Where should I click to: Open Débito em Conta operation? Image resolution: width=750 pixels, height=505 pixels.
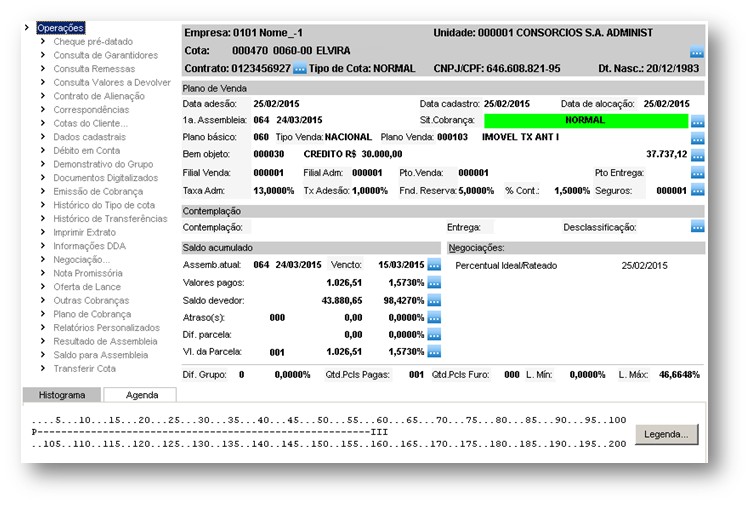pos(87,151)
